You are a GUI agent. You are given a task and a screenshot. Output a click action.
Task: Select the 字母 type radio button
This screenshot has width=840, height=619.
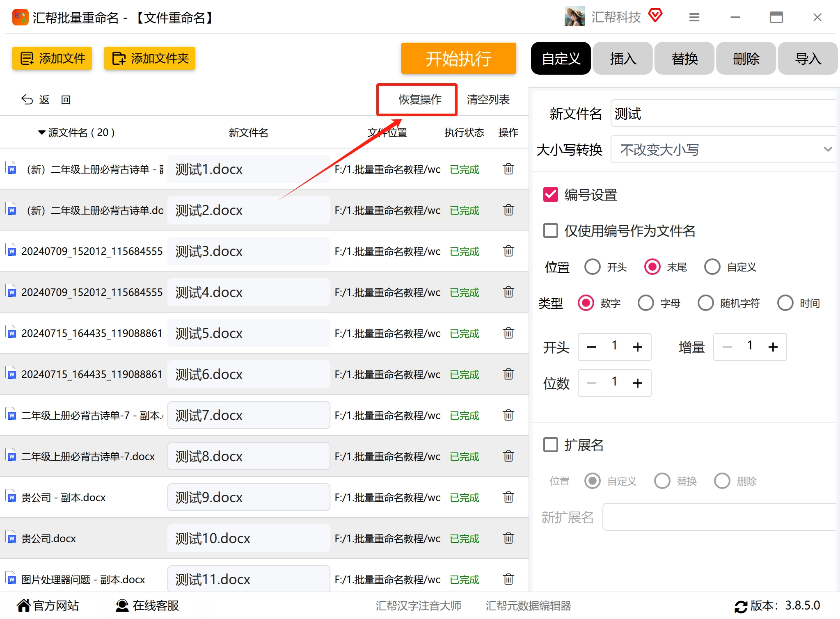coord(645,303)
